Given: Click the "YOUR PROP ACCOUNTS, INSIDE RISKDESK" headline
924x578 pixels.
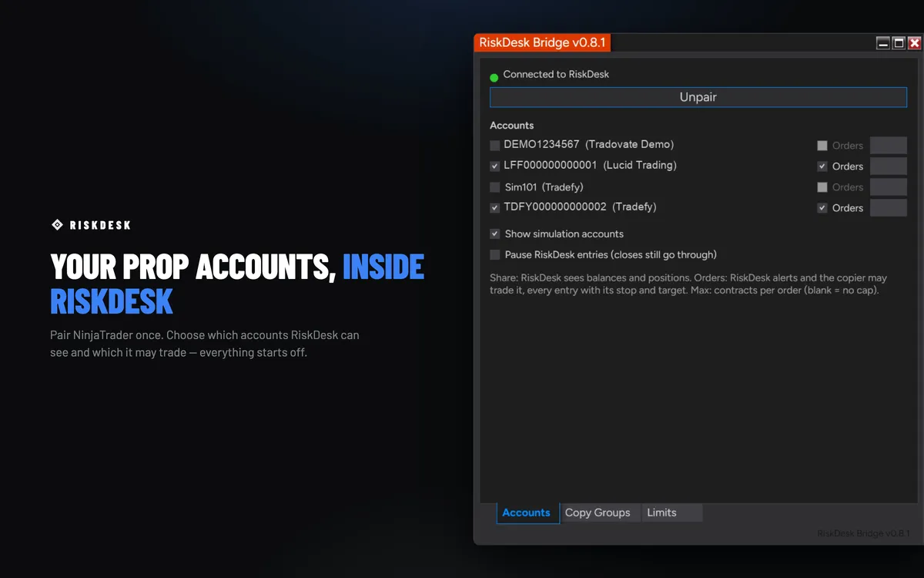Looking at the screenshot, I should click(x=237, y=284).
